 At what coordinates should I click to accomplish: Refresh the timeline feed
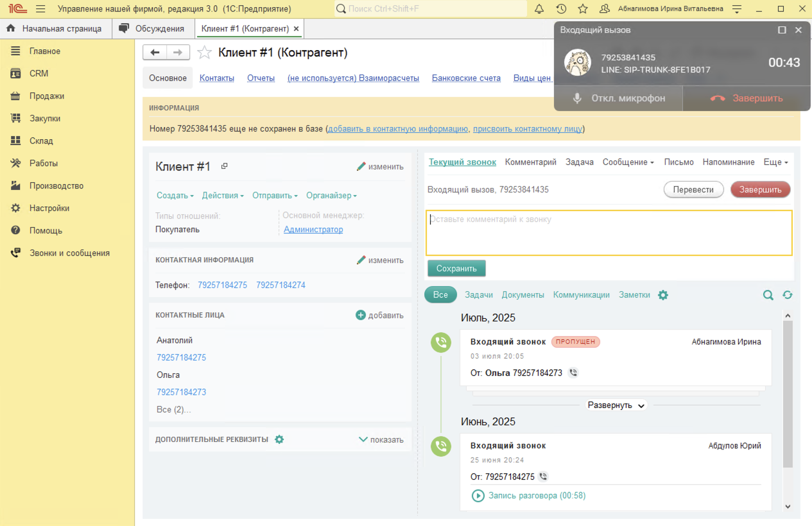[788, 295]
